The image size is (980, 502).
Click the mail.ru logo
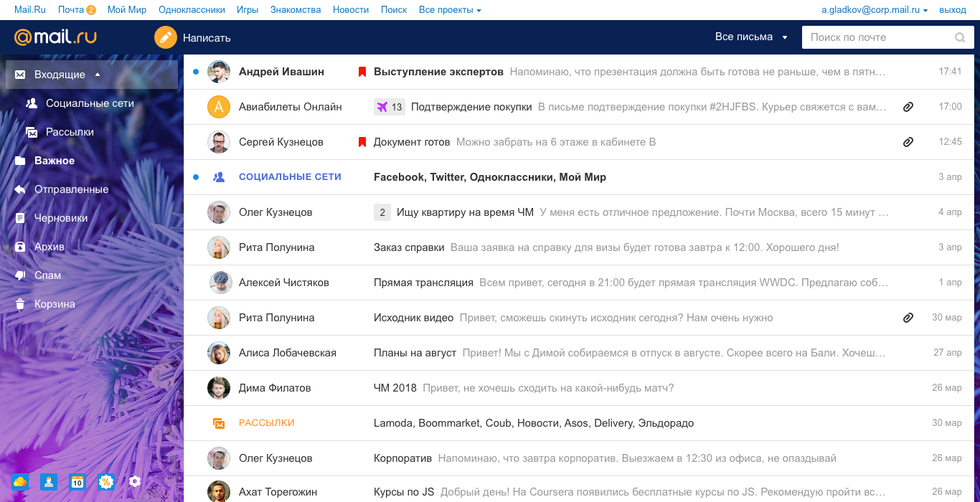[55, 37]
